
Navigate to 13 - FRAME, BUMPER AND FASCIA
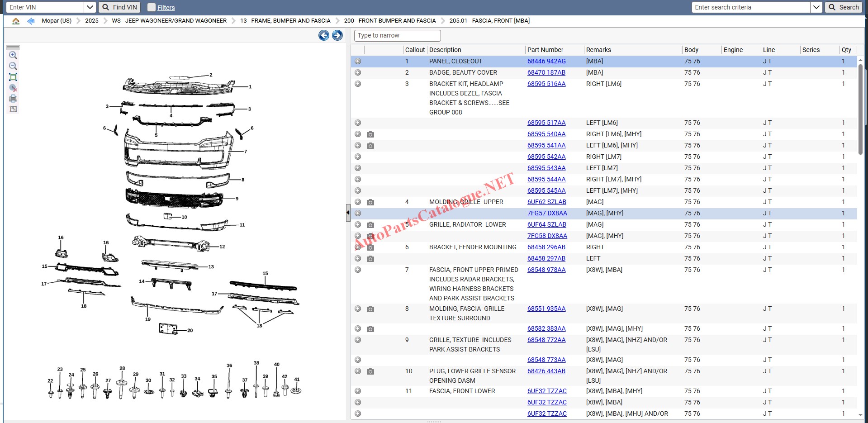(x=285, y=21)
